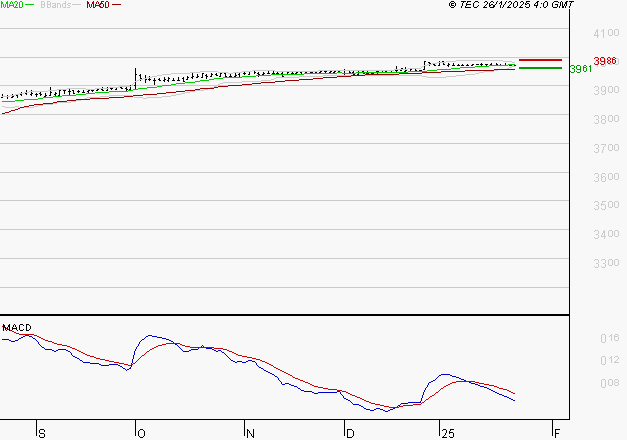This screenshot has height=440, width=627.
Task: Select the N month marker on time axis
Action: point(251,433)
